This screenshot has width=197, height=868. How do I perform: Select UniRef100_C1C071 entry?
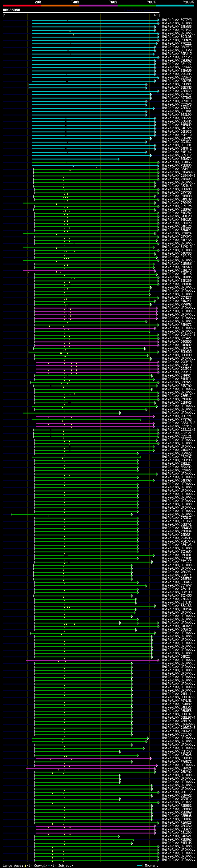click(x=177, y=349)
